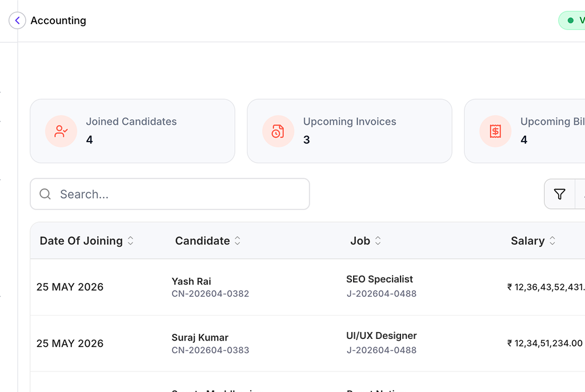Select Suraj Kumar candidate name
Viewport: 585px width, 392px height.
(x=200, y=337)
